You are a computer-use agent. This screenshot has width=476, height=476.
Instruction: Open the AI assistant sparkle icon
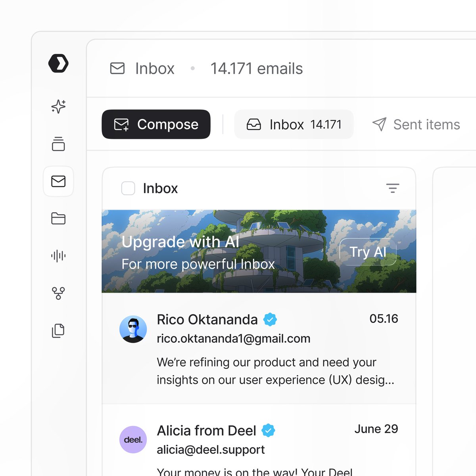(58, 107)
